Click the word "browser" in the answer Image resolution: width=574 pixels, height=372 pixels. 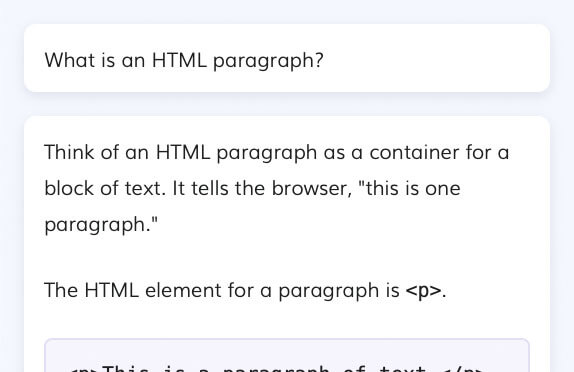(310, 189)
